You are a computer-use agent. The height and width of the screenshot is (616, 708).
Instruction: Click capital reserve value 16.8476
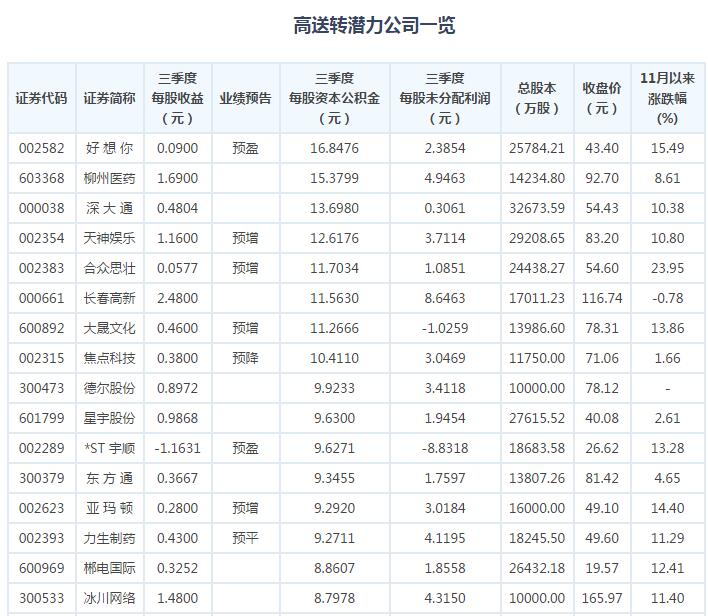coord(334,148)
